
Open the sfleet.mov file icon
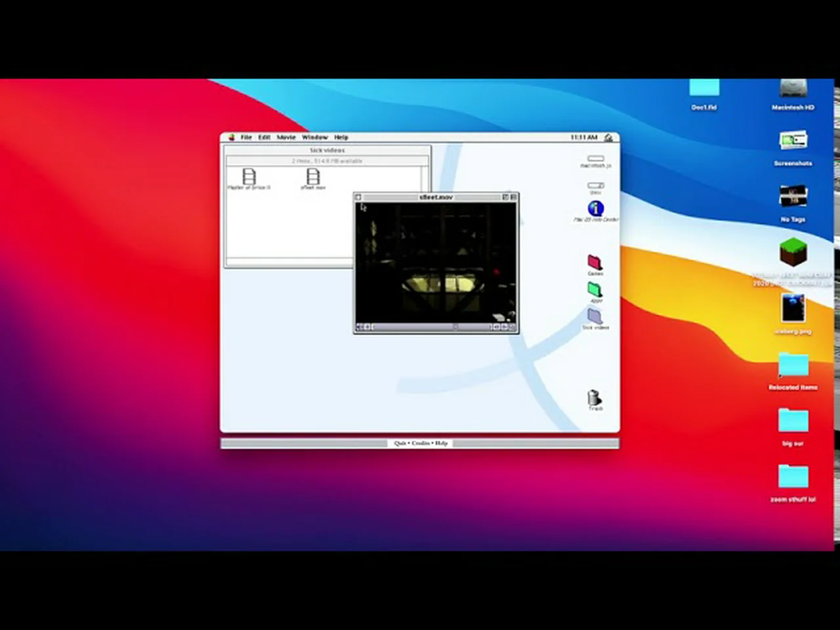coord(313,177)
